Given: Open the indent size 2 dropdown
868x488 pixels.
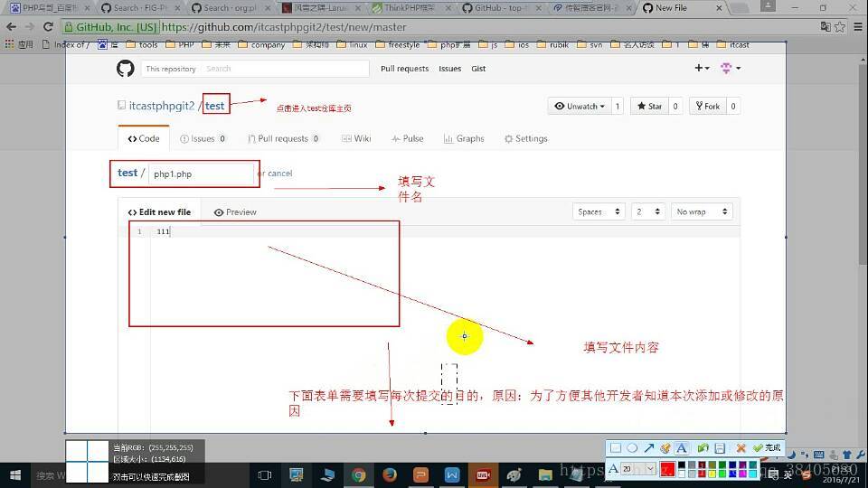Looking at the screenshot, I should (647, 211).
